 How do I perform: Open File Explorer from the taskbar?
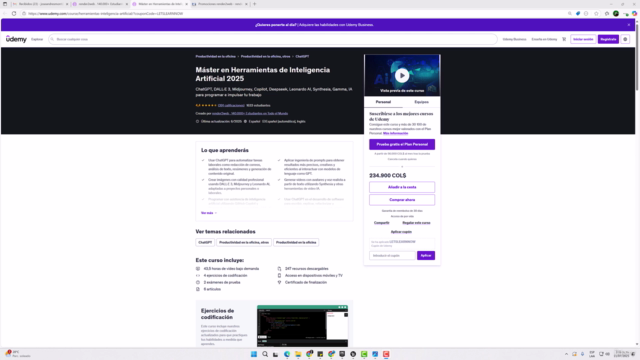(x=298, y=354)
